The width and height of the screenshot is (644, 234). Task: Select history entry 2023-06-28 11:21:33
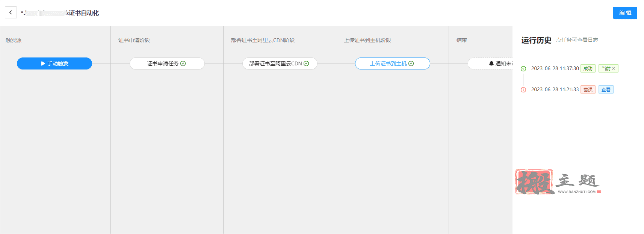click(x=555, y=89)
